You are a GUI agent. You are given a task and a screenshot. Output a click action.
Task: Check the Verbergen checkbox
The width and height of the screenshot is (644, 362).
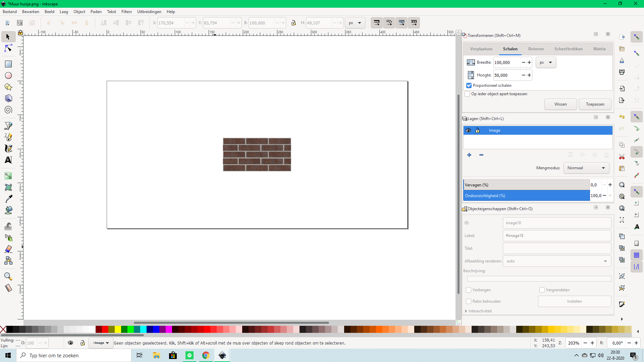click(469, 290)
